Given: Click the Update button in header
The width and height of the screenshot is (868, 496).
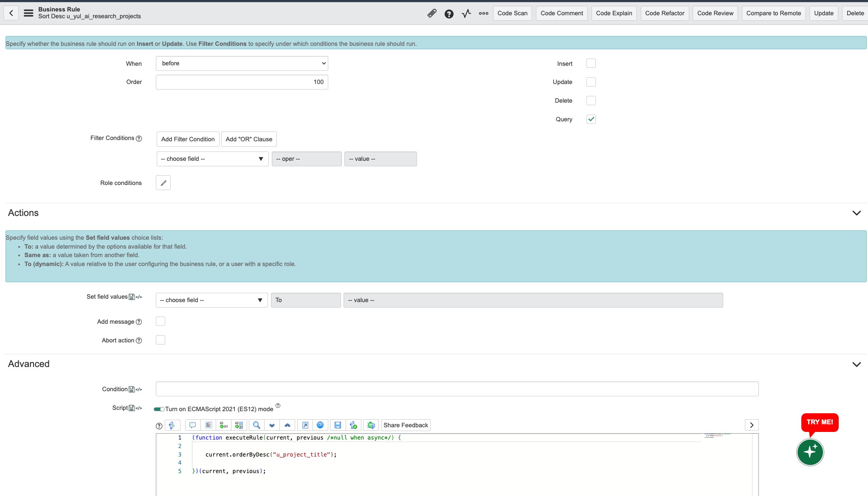Looking at the screenshot, I should [824, 13].
